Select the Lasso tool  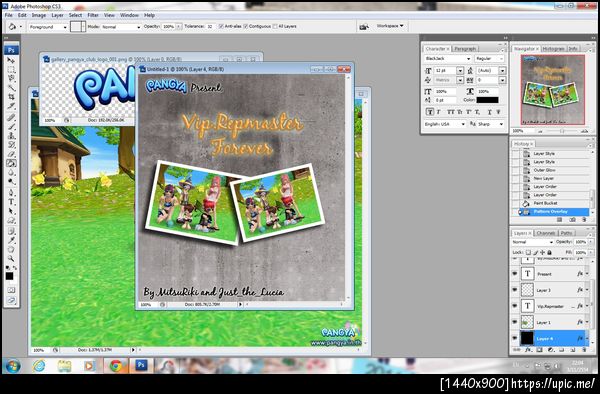click(x=11, y=79)
